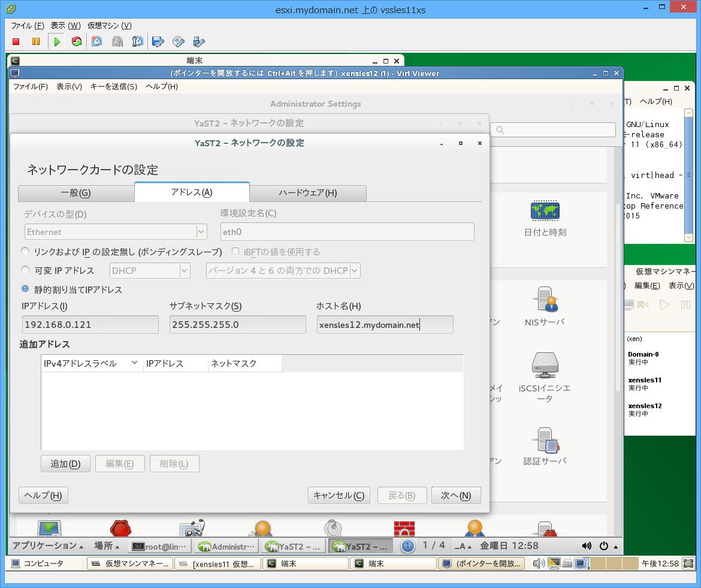Click the 戻る(B) button

click(402, 496)
